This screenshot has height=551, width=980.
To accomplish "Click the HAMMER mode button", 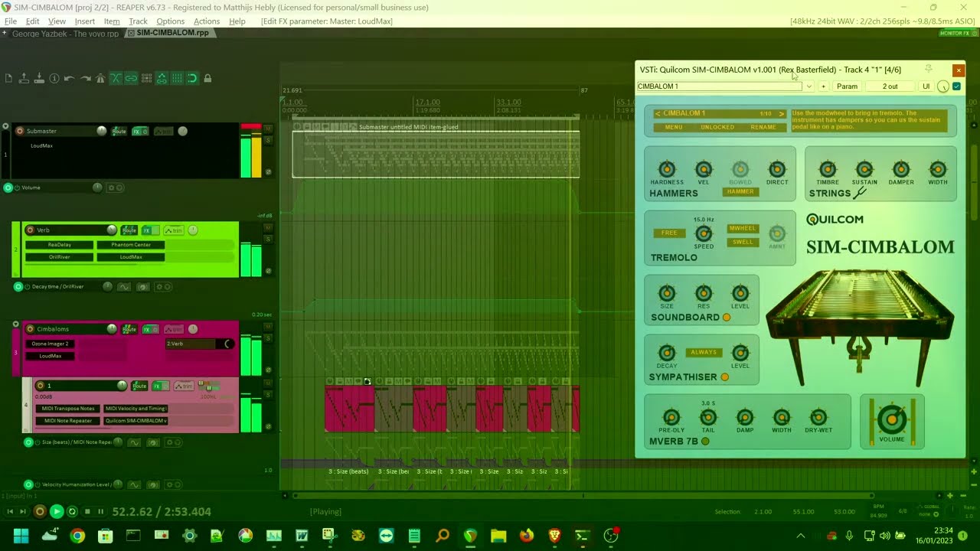I will click(x=740, y=192).
